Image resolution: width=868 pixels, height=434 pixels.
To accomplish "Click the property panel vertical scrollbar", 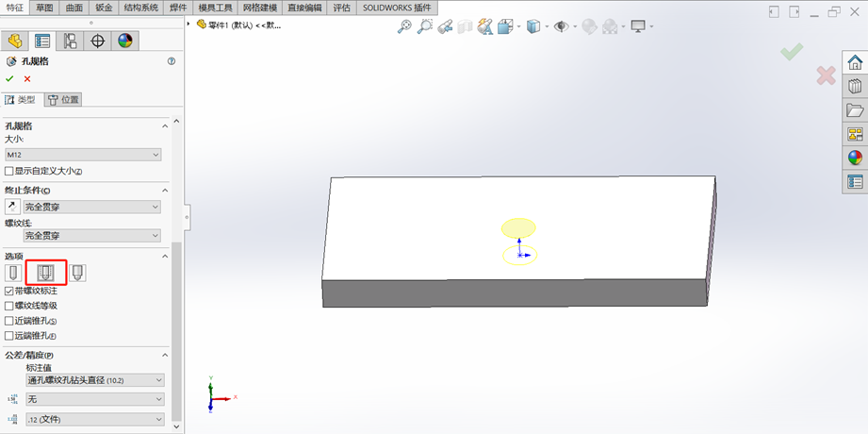I will click(176, 330).
